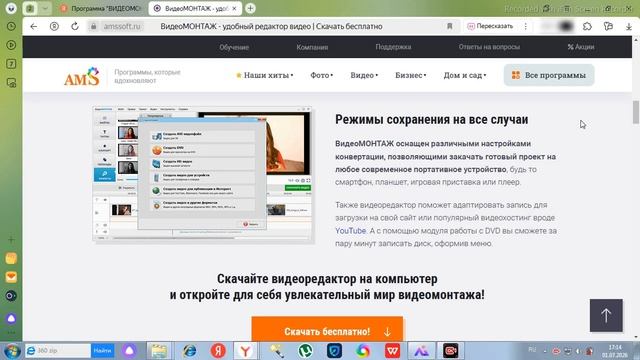Open the play icon in the sidebar
640x360 pixels.
(x=11, y=45)
